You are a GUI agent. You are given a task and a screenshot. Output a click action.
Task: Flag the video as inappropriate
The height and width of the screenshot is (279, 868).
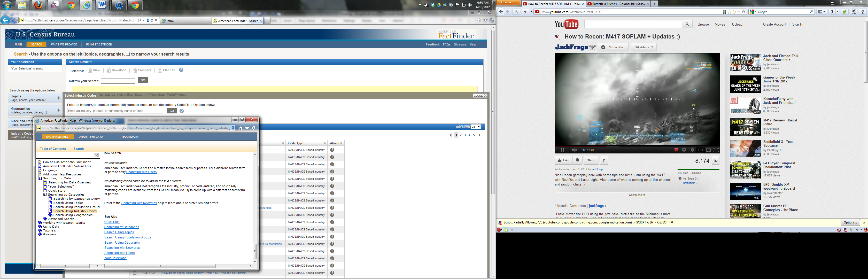point(604,160)
